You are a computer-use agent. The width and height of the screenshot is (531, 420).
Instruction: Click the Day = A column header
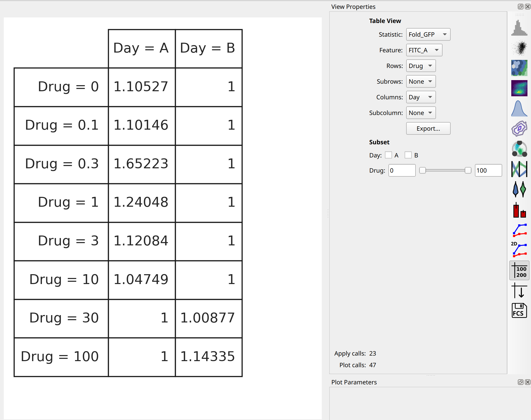(x=142, y=49)
